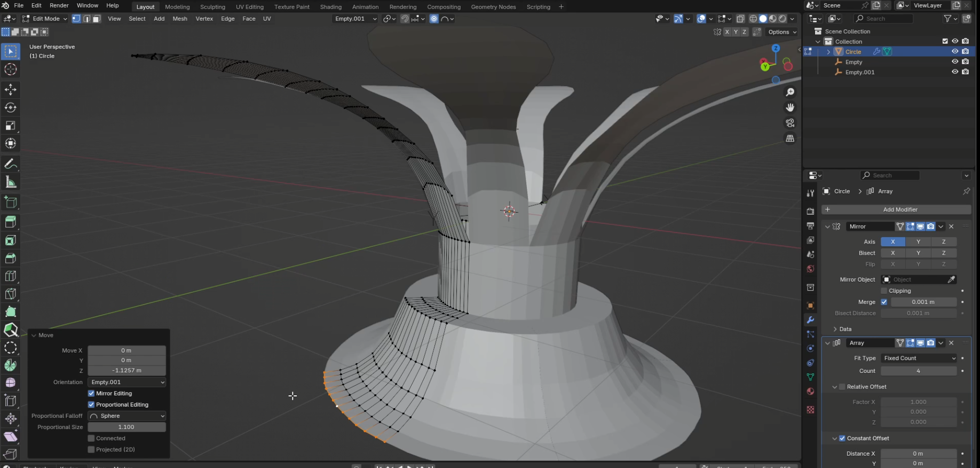Select the Annotate tool
Image resolution: width=980 pixels, height=468 pixels.
[x=11, y=163]
